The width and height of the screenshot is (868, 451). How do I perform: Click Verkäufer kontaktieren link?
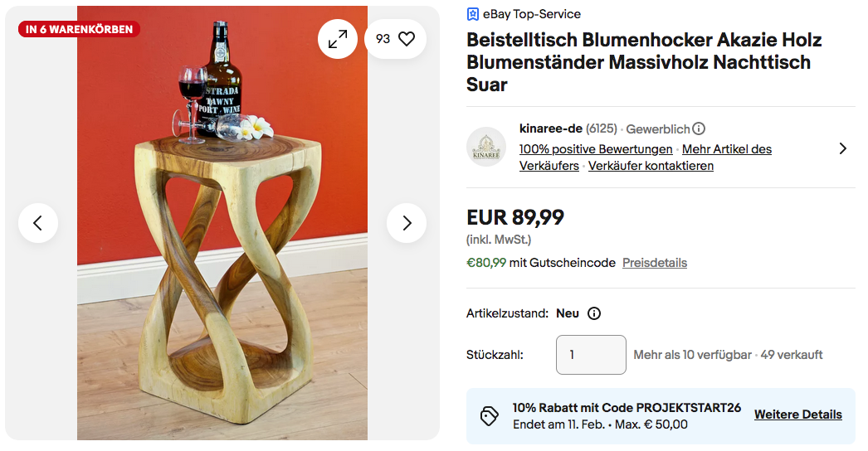coord(651,166)
